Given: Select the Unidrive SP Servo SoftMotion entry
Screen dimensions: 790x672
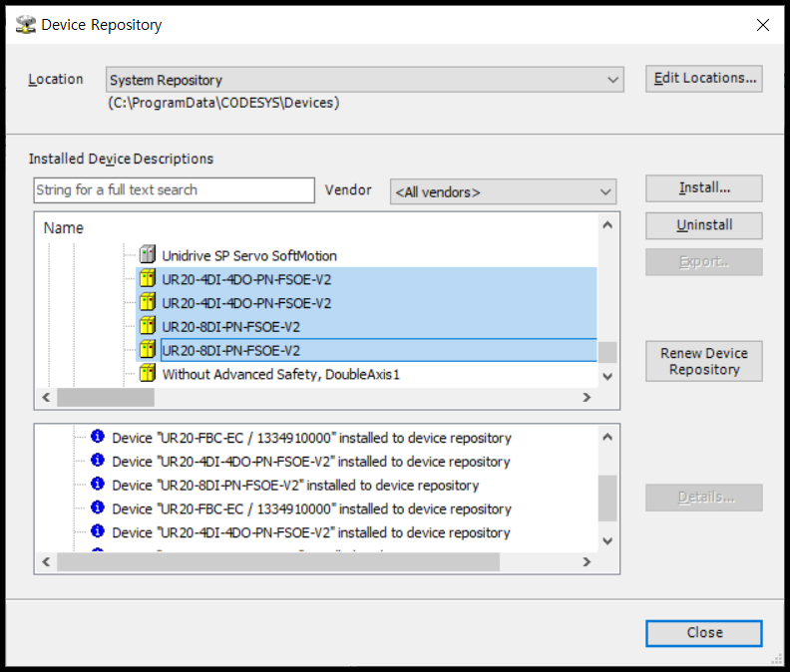Looking at the screenshot, I should coord(249,256).
